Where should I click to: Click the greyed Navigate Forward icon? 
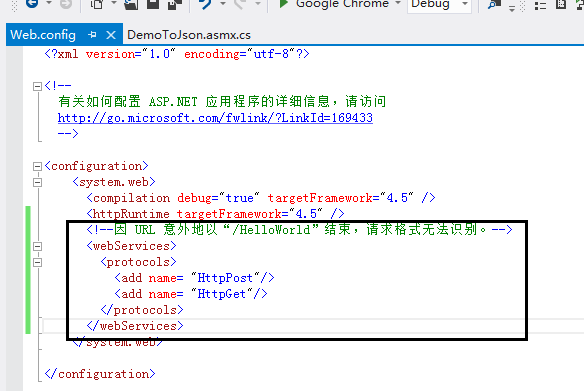pos(66,4)
